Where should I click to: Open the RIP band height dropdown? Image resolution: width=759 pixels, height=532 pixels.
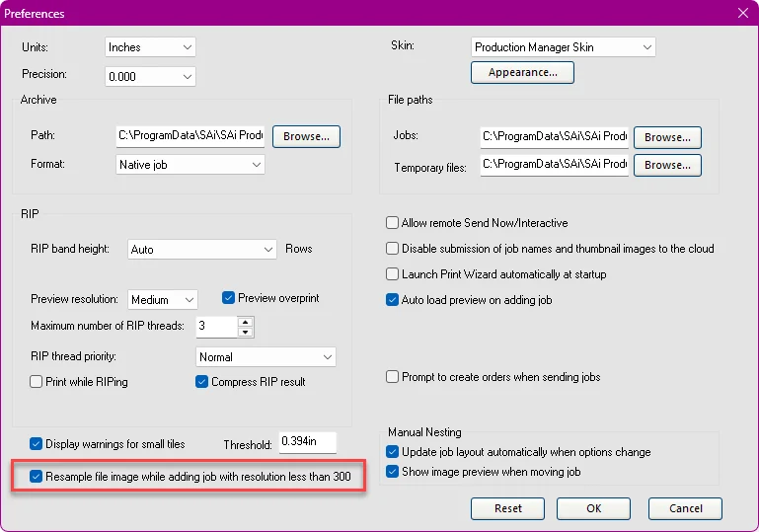click(202, 250)
